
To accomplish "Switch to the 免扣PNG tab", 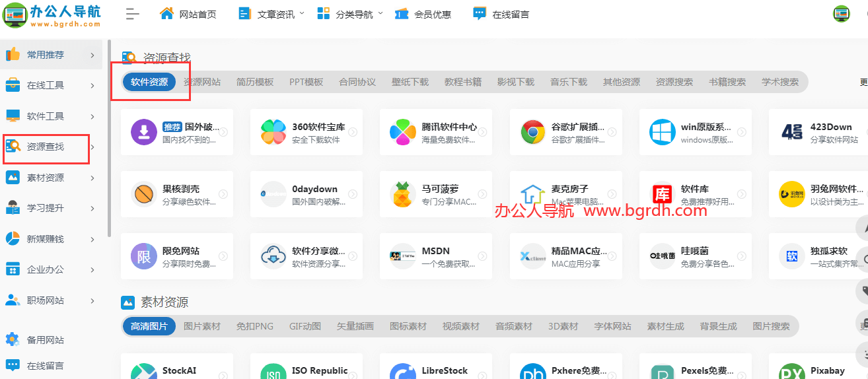I will tap(254, 326).
